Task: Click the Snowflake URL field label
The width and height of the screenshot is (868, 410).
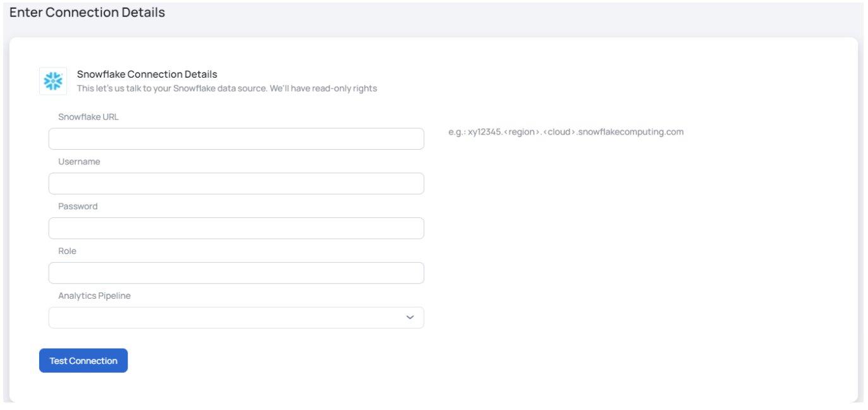Action: click(89, 117)
